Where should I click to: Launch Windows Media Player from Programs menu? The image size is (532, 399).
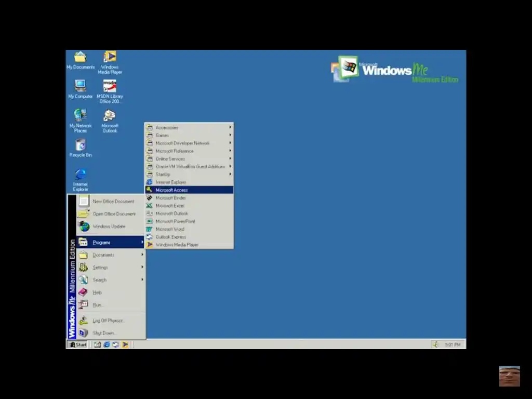tap(189, 245)
